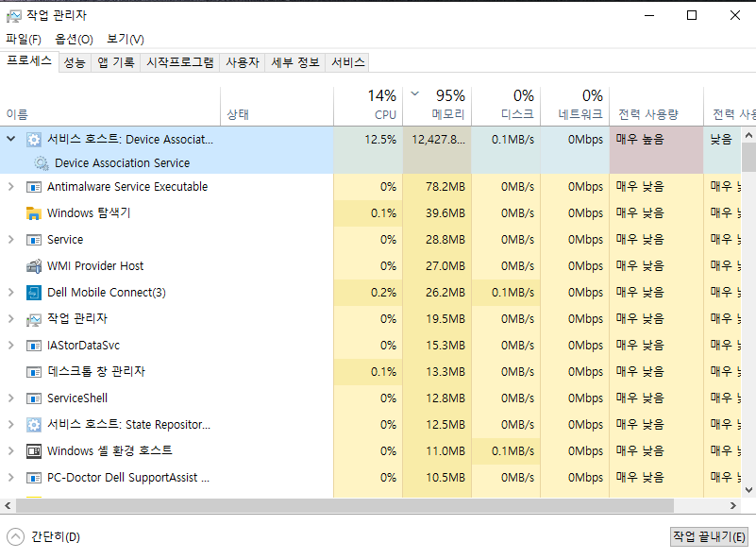Click the Device Association Service gear icon

42,163
